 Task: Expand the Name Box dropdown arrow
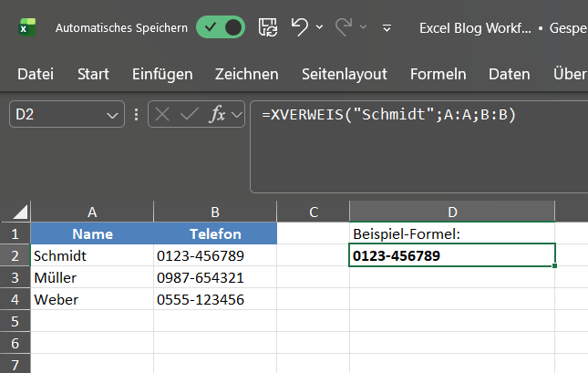[112, 115]
